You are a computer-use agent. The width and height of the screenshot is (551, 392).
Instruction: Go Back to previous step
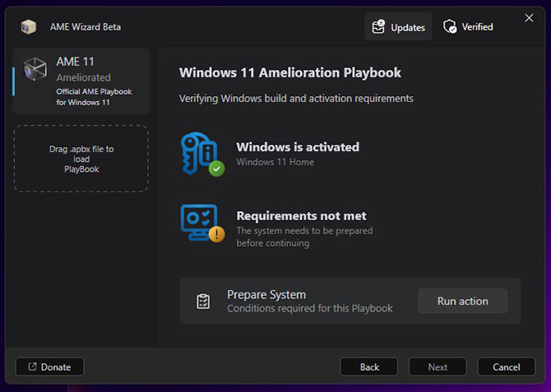[x=369, y=367]
